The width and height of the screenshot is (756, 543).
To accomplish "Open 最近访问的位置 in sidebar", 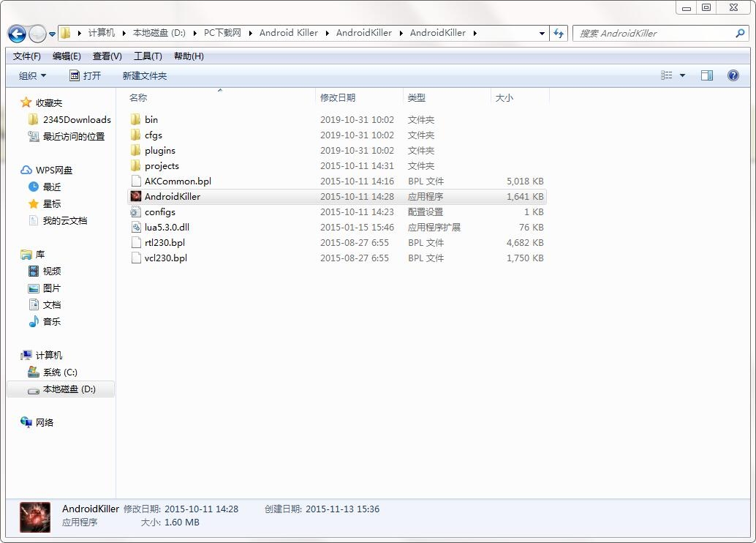I will (x=67, y=137).
